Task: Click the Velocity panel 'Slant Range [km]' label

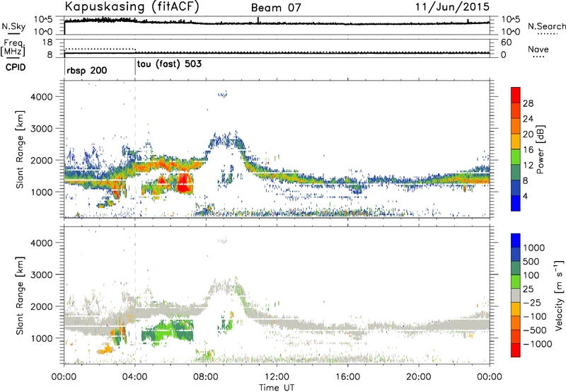Action: pos(20,295)
